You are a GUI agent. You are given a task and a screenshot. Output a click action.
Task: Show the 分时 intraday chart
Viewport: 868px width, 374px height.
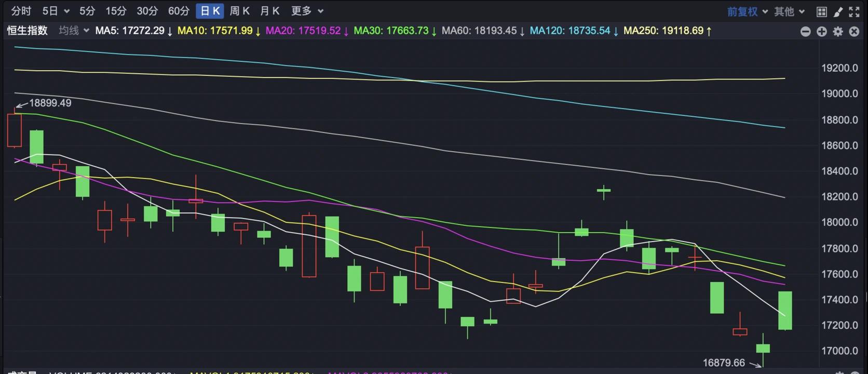pyautogui.click(x=21, y=11)
